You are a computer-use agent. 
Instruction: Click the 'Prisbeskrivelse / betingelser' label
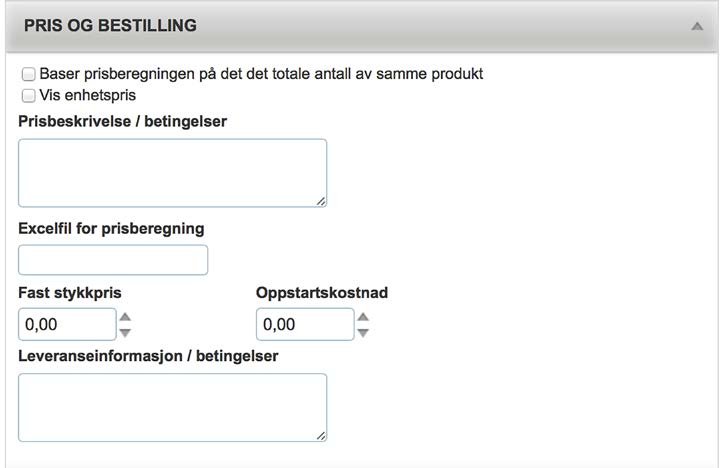point(123,122)
